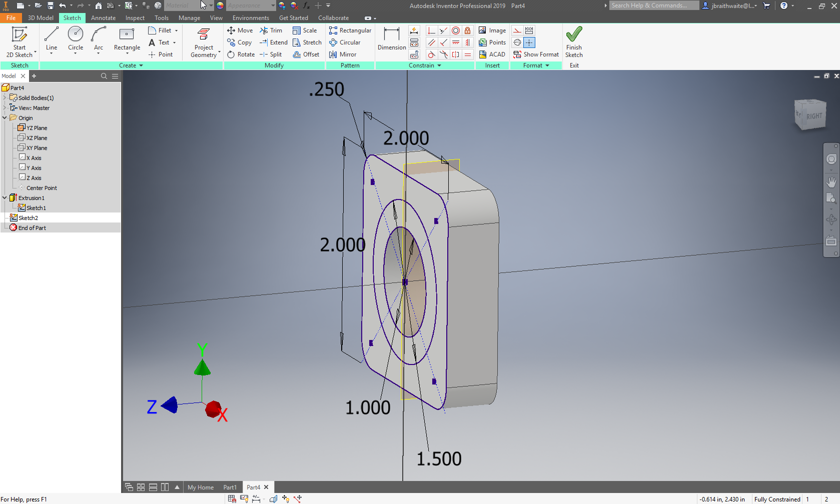Apply the Equal constraint
The image size is (840, 504).
(x=468, y=54)
